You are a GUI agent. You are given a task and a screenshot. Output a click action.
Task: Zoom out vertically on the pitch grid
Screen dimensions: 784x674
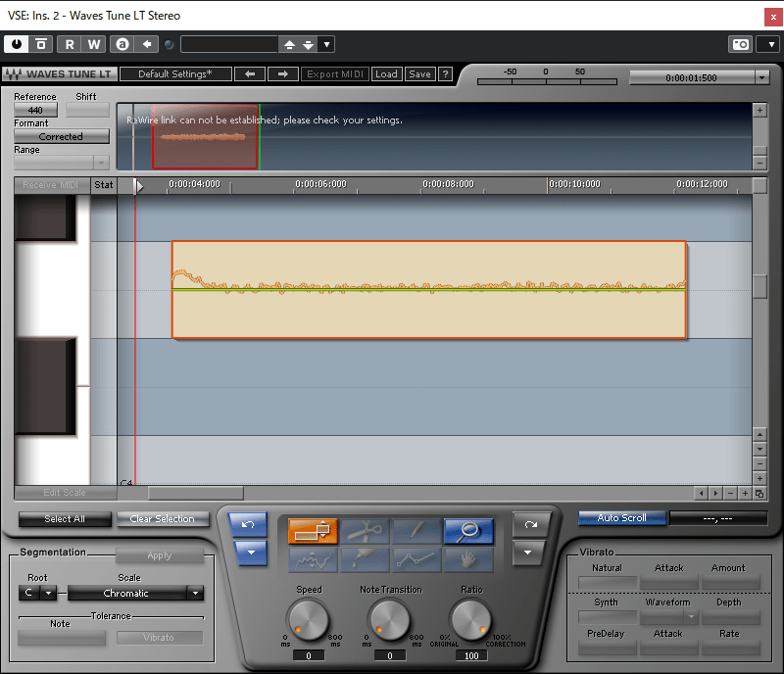click(x=760, y=464)
